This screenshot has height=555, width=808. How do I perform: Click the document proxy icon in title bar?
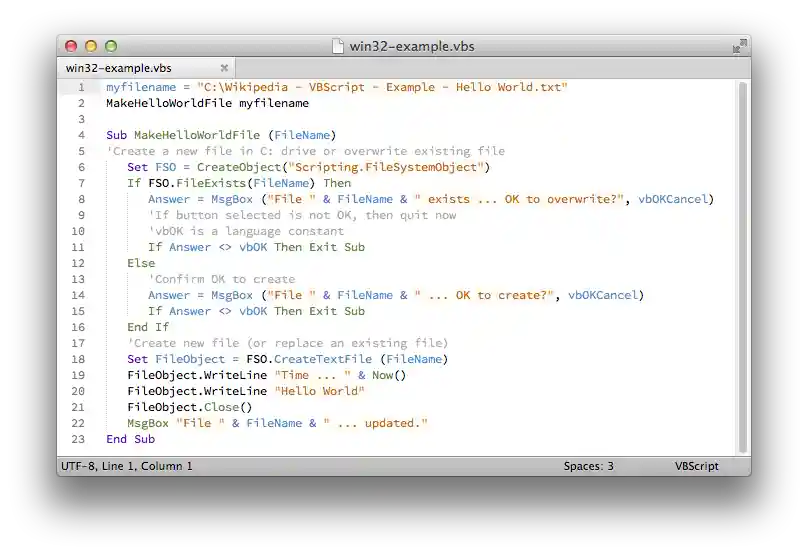(338, 46)
